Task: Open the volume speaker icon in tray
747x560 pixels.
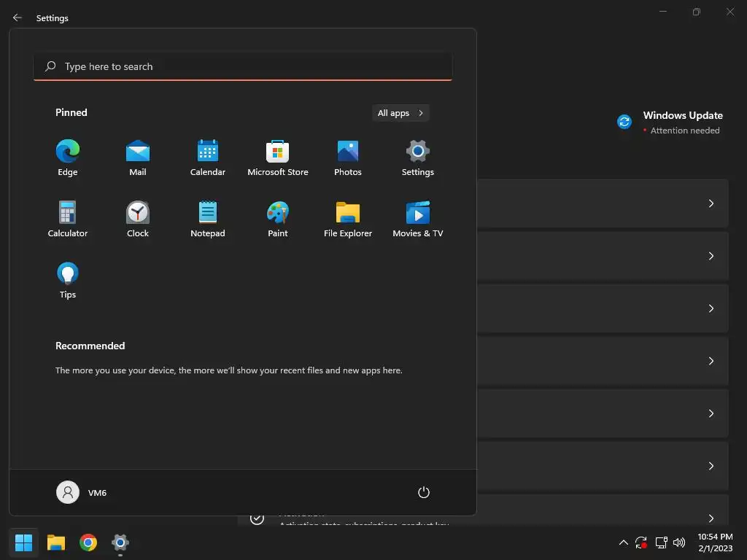Action: [x=679, y=542]
